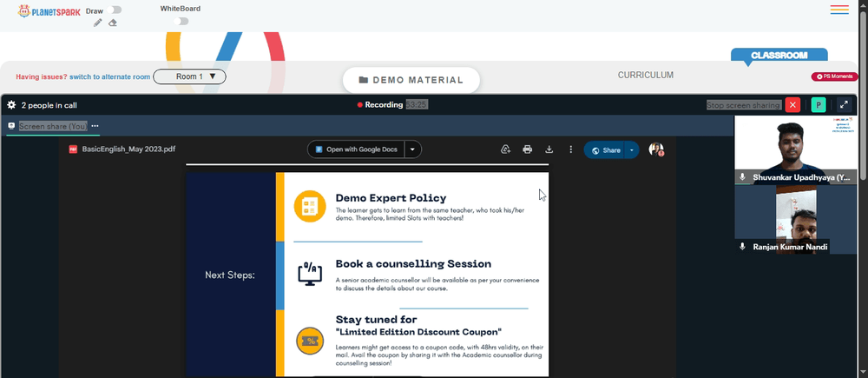Viewport: 868px width, 378px height.
Task: Expand the Share button dropdown arrow
Action: click(632, 150)
